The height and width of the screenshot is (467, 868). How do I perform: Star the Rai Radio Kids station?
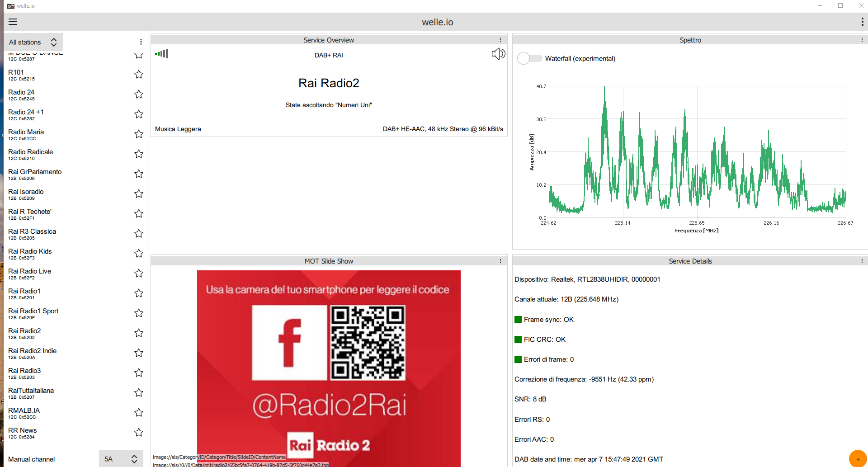[x=139, y=253]
